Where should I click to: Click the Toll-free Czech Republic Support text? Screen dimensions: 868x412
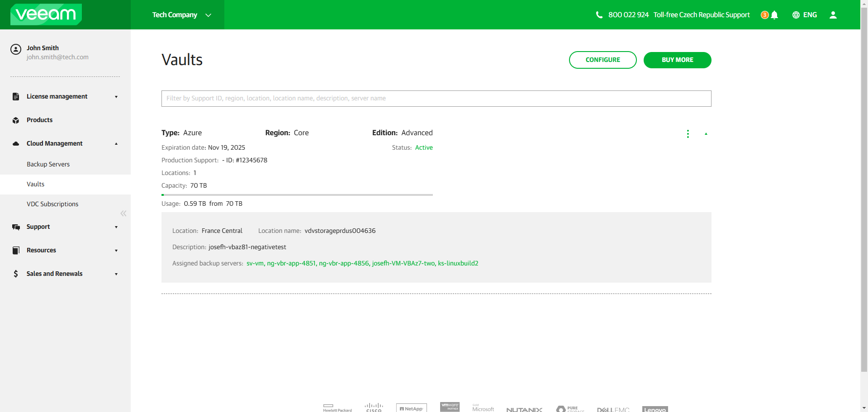[702, 15]
